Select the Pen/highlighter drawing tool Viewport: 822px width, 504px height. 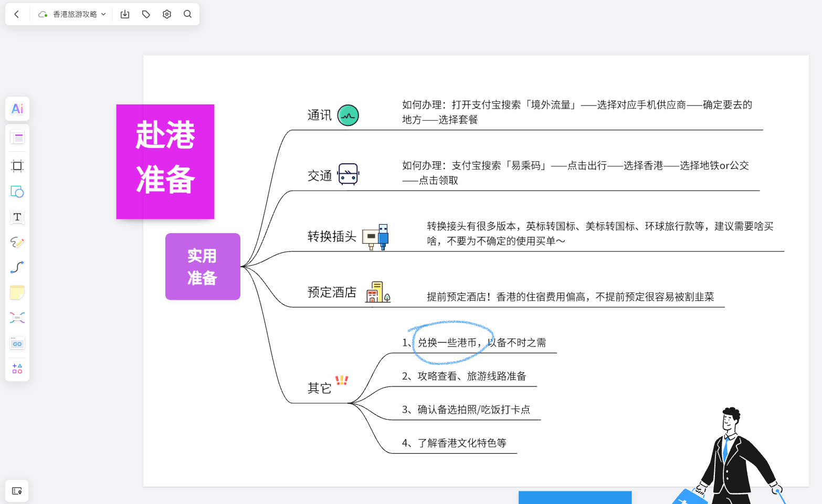click(17, 242)
